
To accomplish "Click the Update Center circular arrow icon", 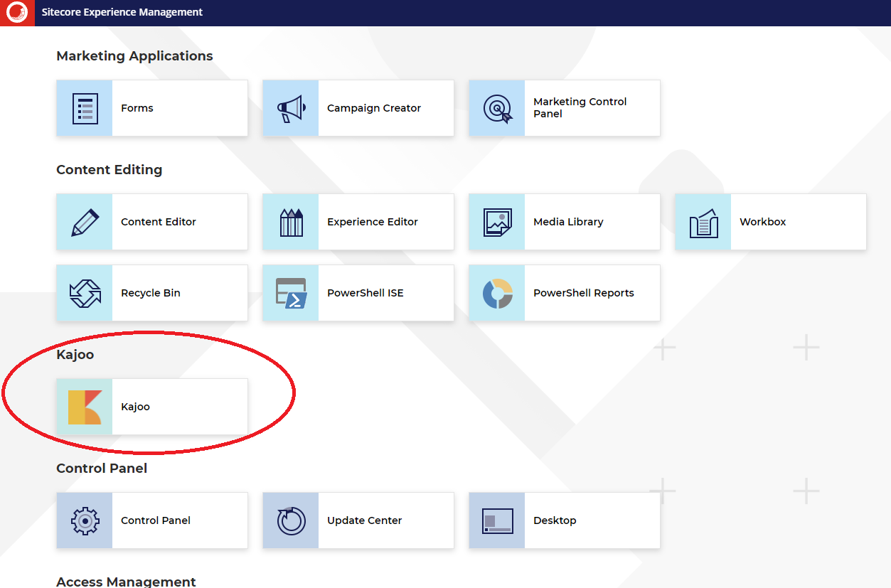I will click(291, 520).
